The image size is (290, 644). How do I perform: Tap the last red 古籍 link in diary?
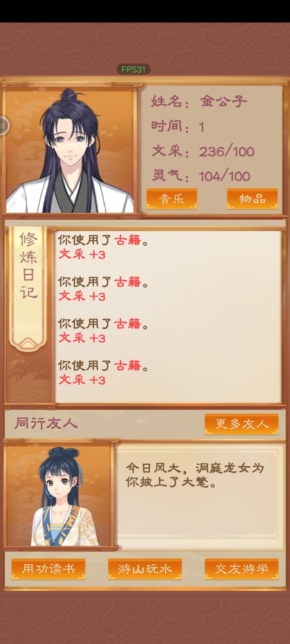point(128,366)
